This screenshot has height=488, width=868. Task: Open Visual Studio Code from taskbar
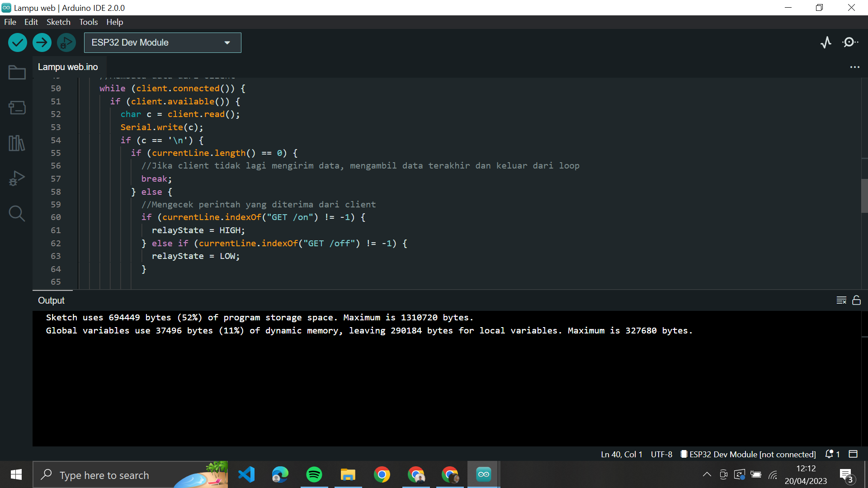(246, 475)
